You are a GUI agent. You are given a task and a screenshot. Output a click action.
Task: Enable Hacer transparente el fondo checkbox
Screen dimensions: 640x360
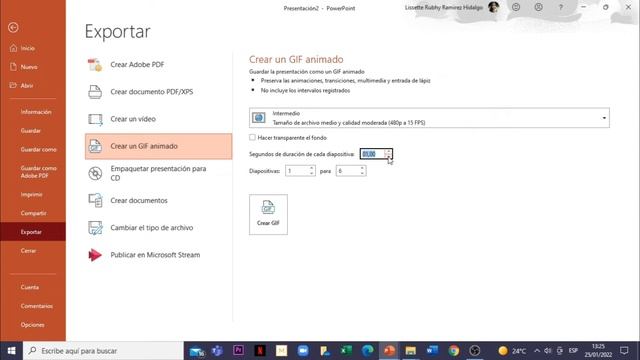click(252, 138)
